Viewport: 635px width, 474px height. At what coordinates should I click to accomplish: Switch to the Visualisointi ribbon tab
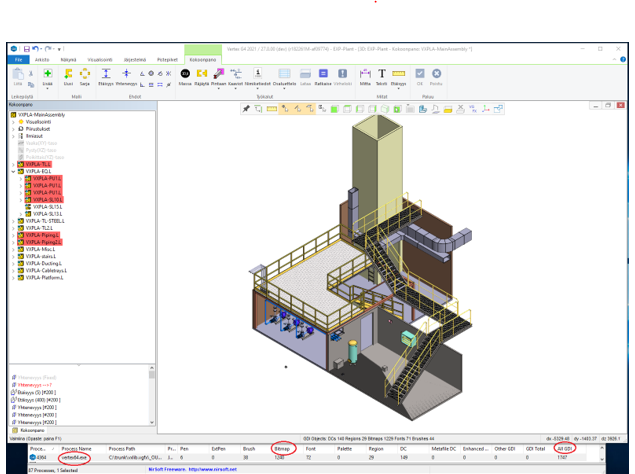click(102, 60)
